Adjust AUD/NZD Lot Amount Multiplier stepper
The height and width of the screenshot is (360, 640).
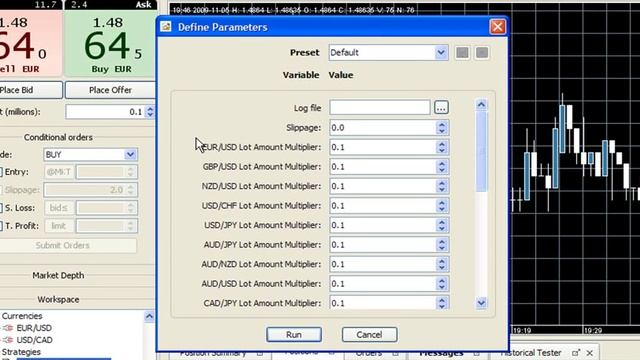pyautogui.click(x=442, y=264)
